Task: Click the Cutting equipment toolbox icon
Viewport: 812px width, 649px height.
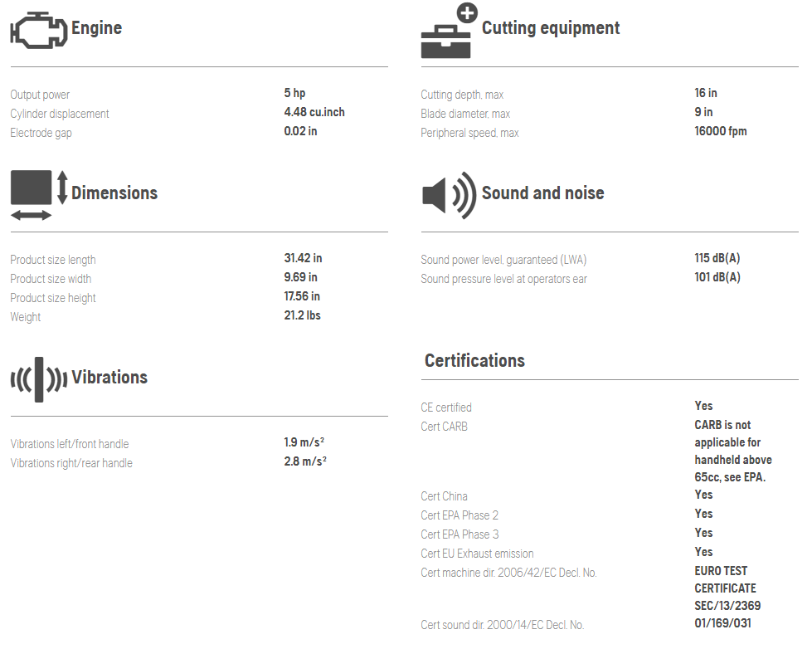Action: point(450,31)
